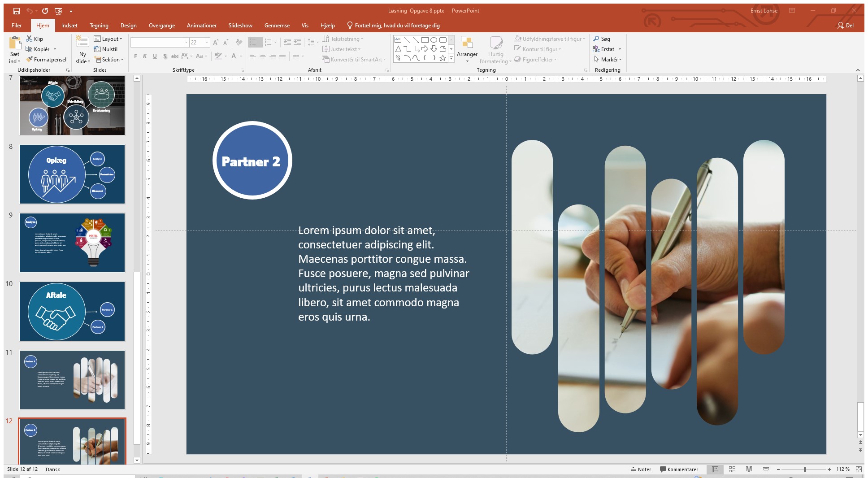Click the Arranger button
The image size is (868, 478).
point(467,49)
